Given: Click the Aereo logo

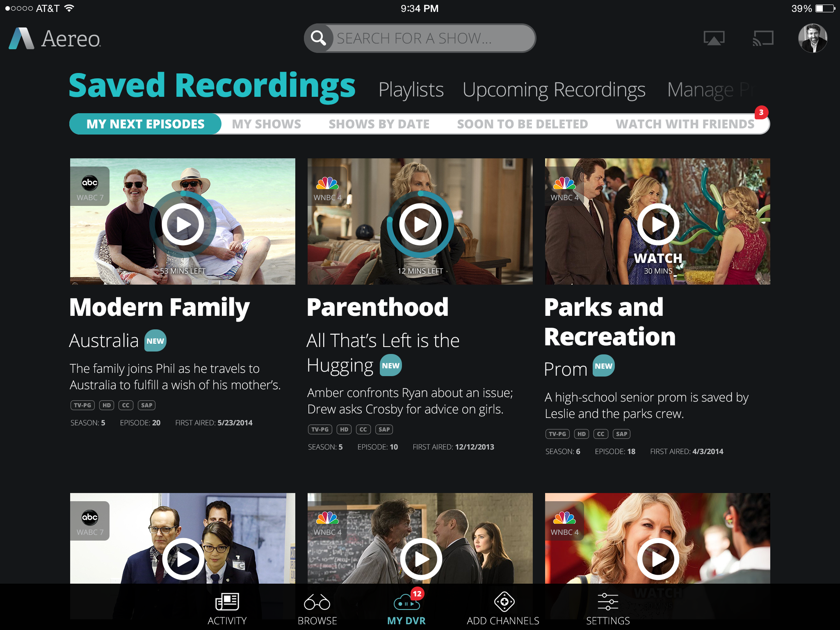Looking at the screenshot, I should point(55,39).
